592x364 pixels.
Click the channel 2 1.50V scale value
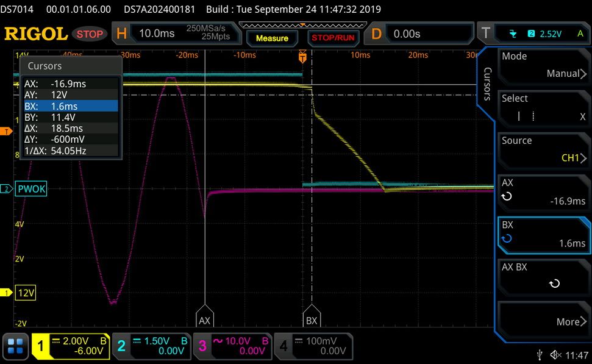tap(157, 341)
